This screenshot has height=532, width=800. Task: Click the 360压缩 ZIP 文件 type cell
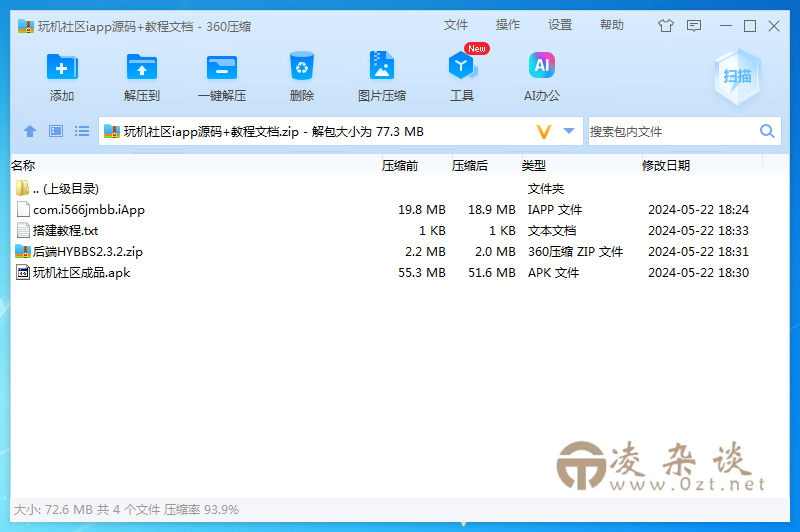pyautogui.click(x=575, y=251)
